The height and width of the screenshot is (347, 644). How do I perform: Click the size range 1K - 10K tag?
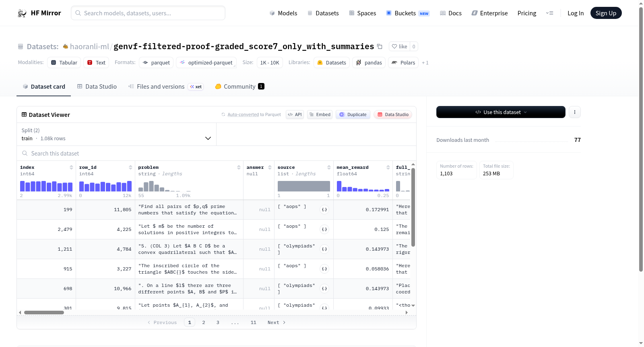[270, 62]
